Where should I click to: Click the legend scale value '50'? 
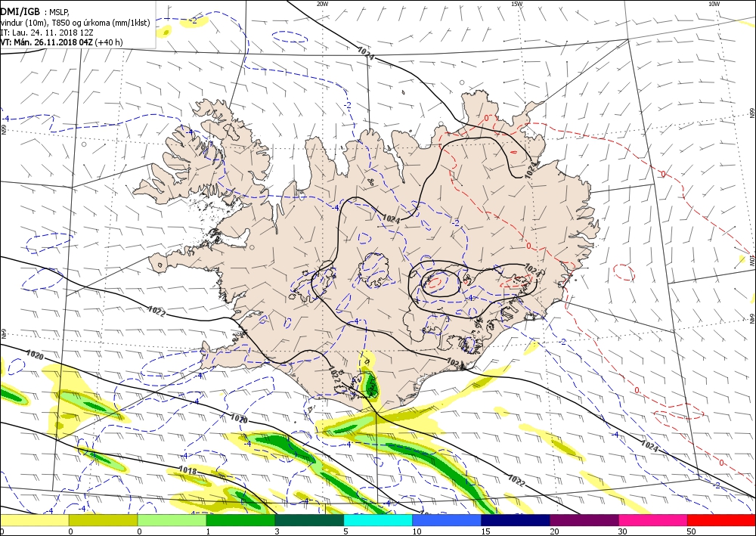coord(692,531)
